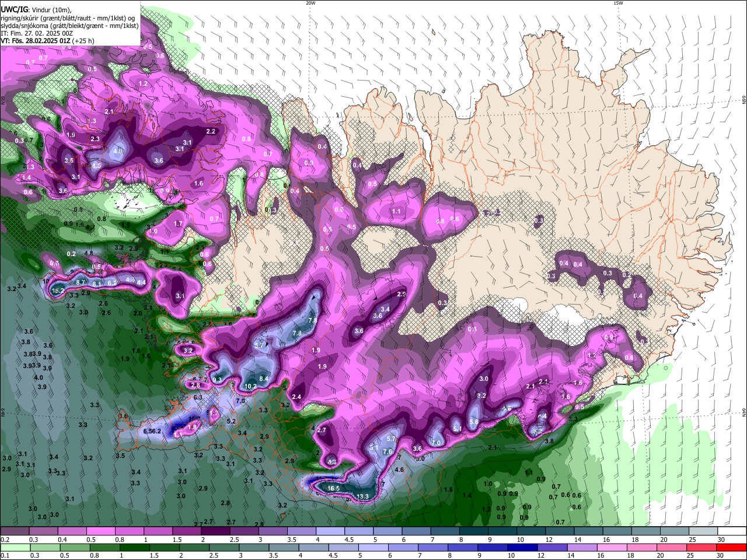
Task: Click the 20W longitude label
Action: [310, 3]
